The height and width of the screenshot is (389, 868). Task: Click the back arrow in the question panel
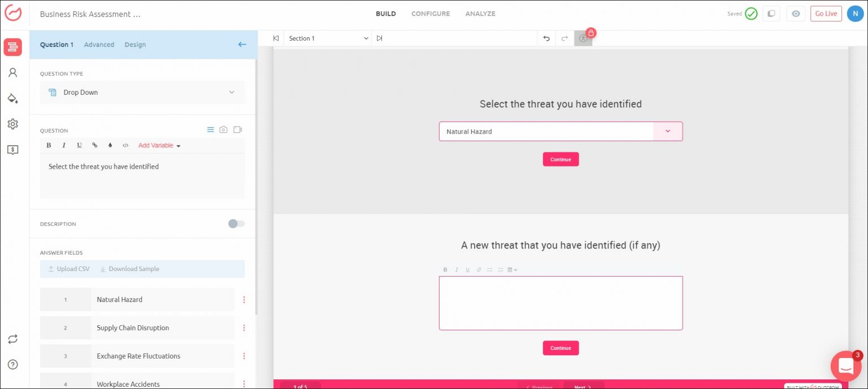pos(242,45)
